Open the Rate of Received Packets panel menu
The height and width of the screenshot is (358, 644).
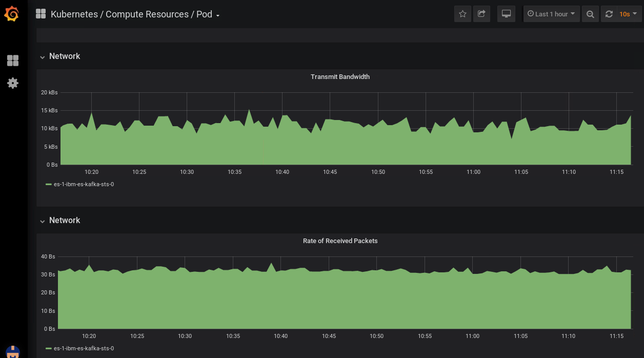point(340,241)
